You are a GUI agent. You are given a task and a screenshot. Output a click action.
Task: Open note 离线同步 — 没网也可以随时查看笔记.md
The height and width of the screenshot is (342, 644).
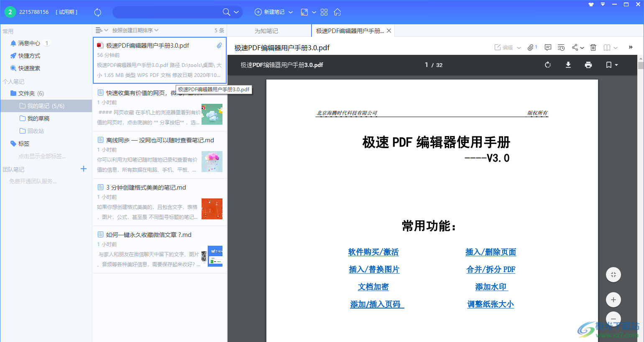(x=160, y=155)
